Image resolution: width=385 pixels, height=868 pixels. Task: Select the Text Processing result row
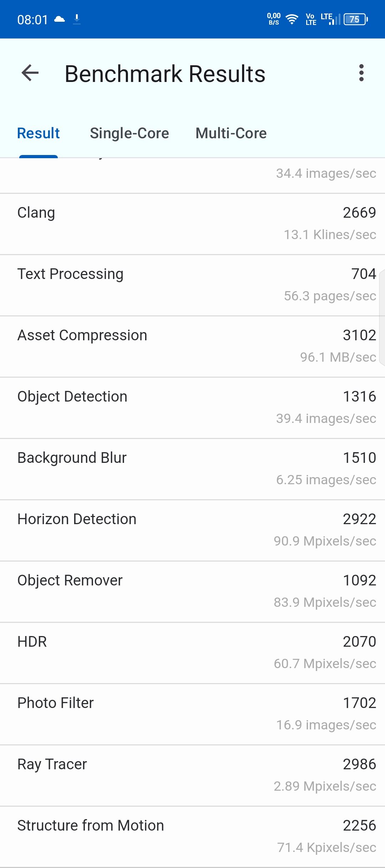pyautogui.click(x=192, y=285)
